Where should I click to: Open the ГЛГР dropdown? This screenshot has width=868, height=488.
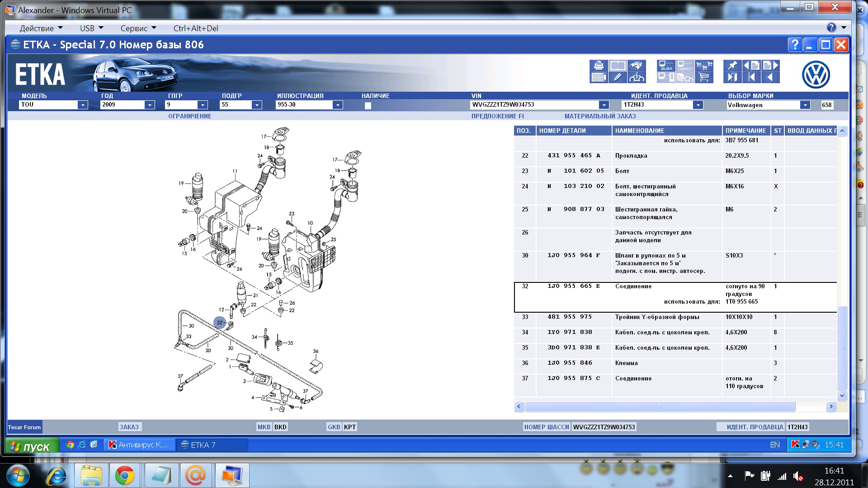[x=203, y=105]
